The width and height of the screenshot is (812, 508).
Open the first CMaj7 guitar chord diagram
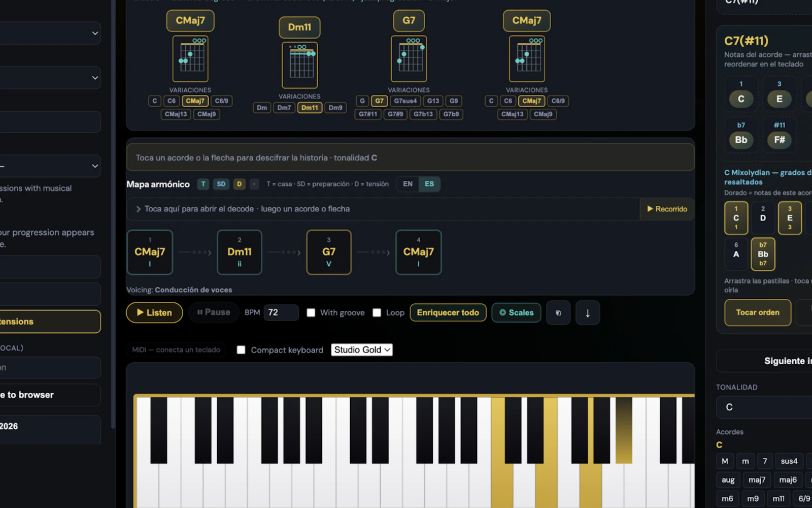190,59
